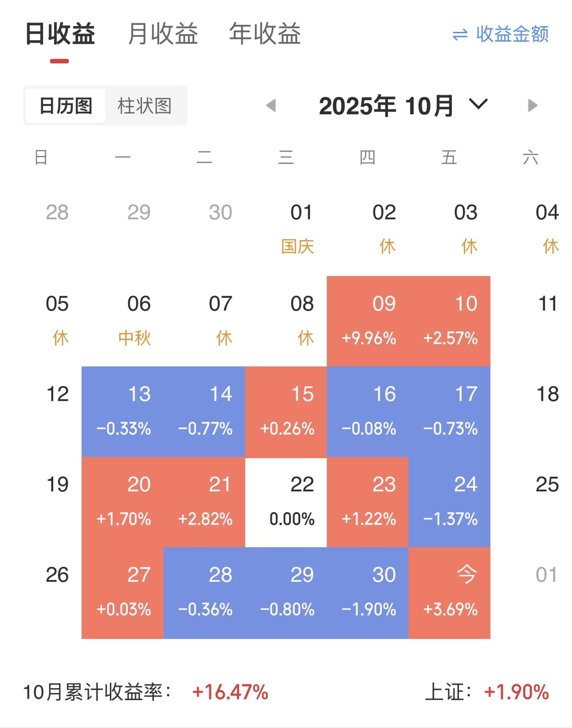Screen dimensions: 572x728
Task: Click the 今 cell showing +3.69%
Action: tap(449, 592)
